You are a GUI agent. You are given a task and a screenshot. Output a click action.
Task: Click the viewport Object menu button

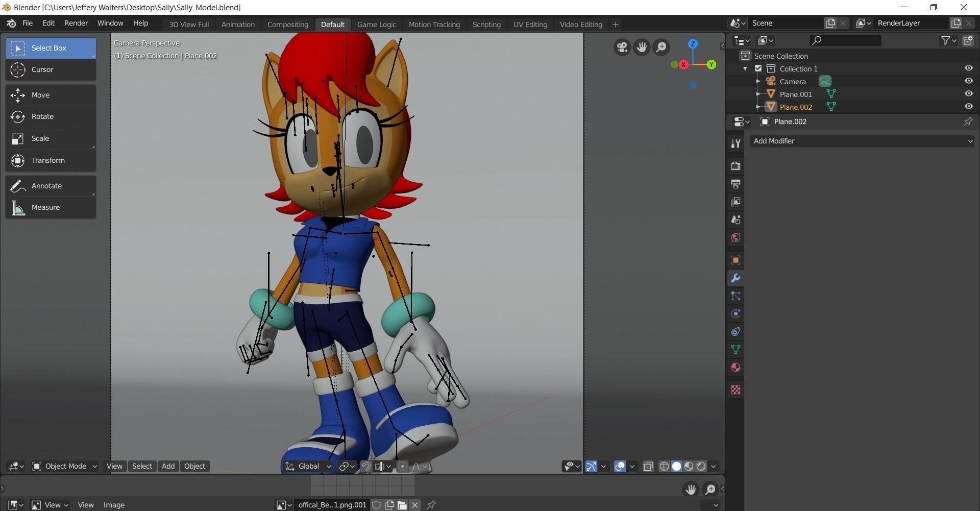click(194, 466)
